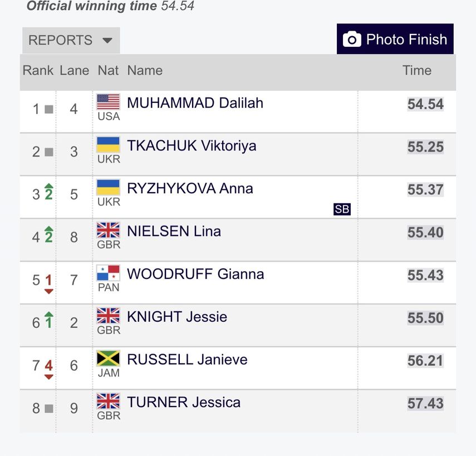Image resolution: width=476 pixels, height=456 pixels.
Task: Click the Time column header
Action: coord(417,71)
